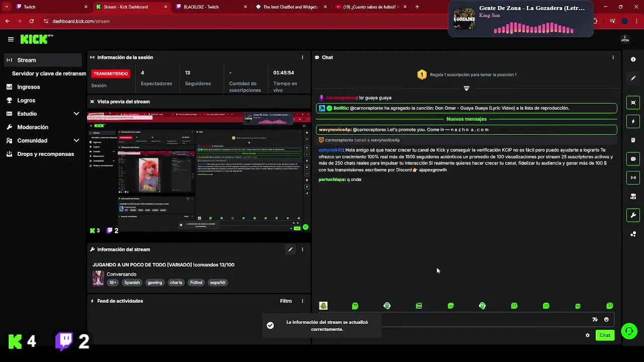Click username portuchispa in chat
The height and width of the screenshot is (362, 644).
coord(332,179)
